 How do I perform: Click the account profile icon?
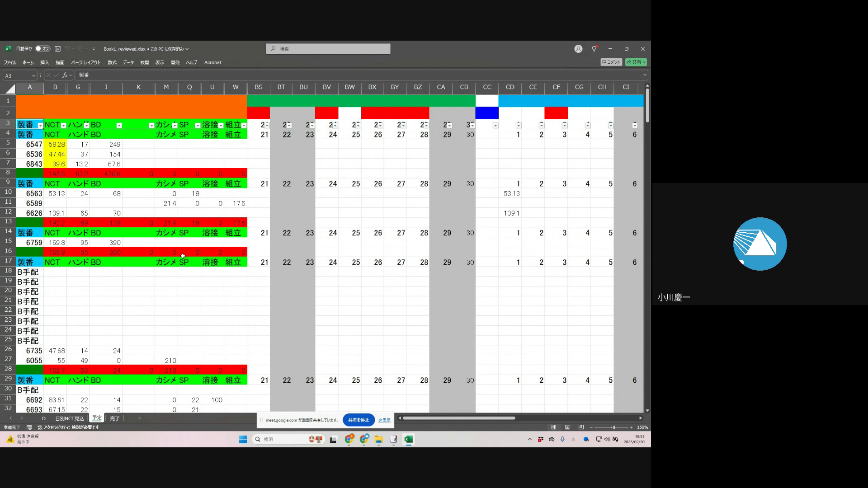578,49
